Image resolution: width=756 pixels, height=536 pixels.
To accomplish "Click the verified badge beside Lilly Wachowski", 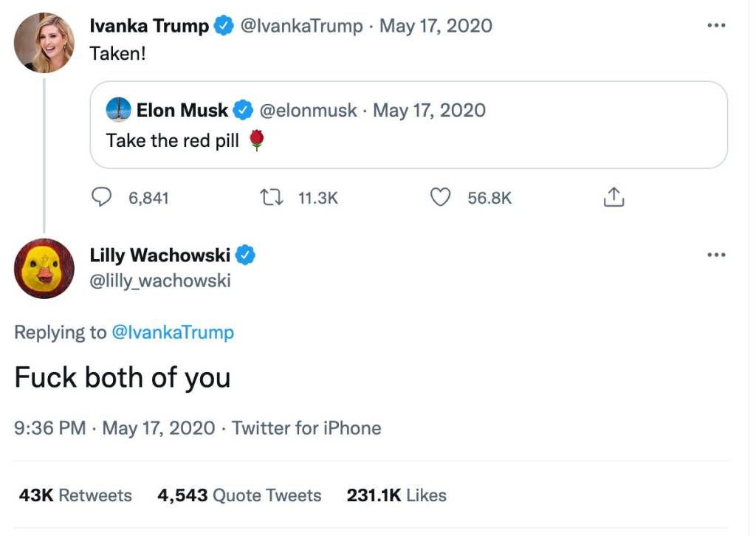I will tap(246, 256).
